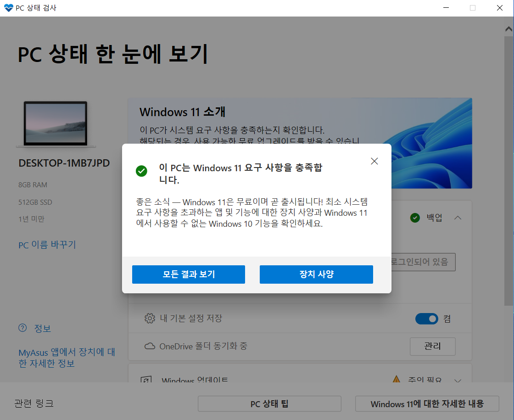Close the PC 상태 검사 window
This screenshot has height=420, width=514.
[500, 8]
